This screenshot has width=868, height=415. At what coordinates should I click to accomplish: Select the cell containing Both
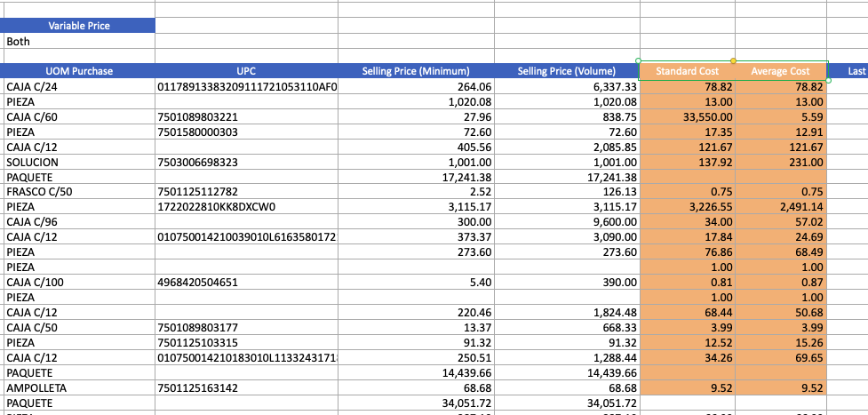click(x=78, y=41)
